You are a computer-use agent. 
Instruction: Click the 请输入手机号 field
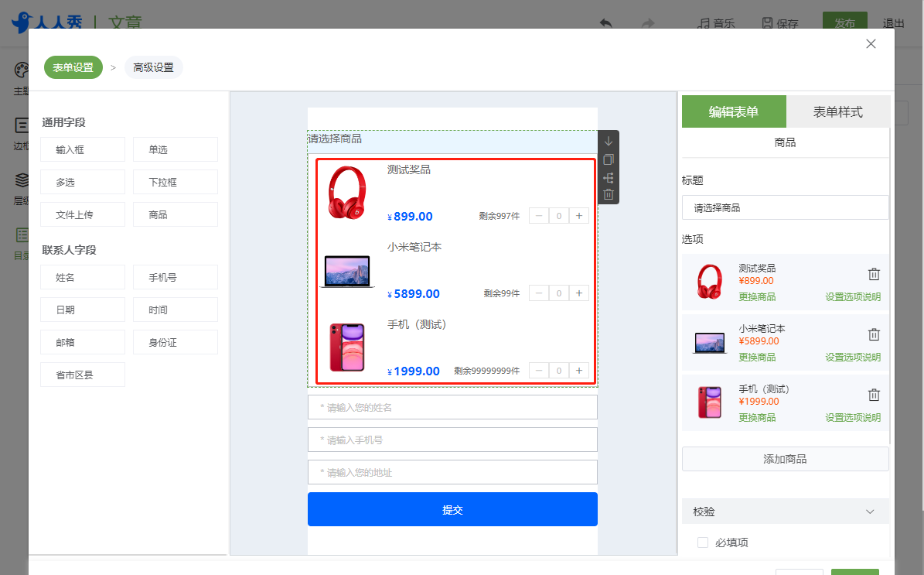pos(452,440)
